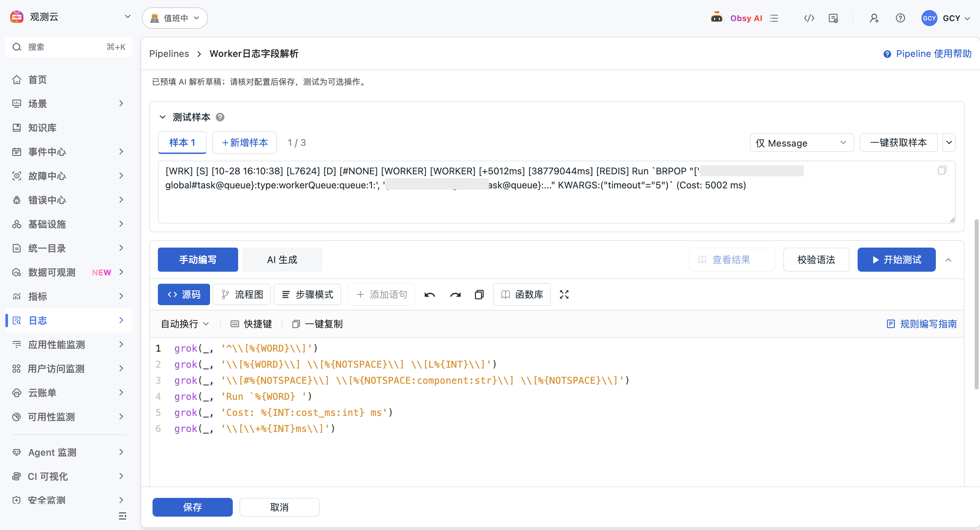Screen dimensions: 980x530
Task: Open the Obsy AI assistant
Action: (x=737, y=18)
